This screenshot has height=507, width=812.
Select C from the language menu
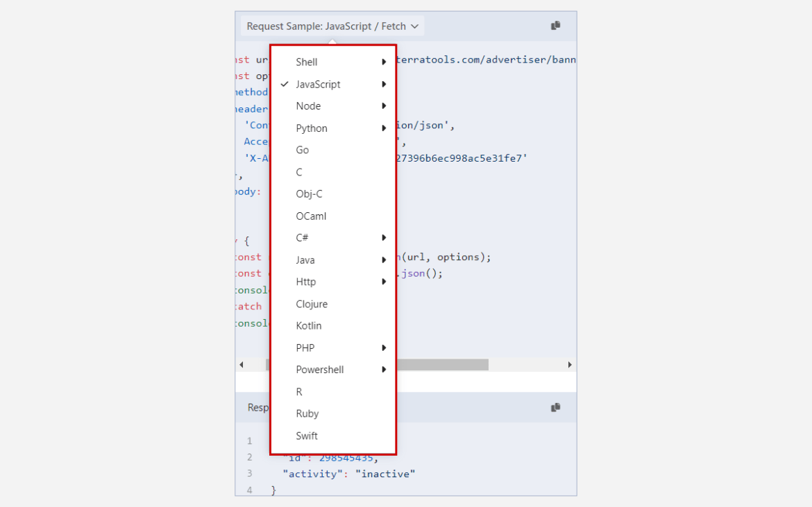point(298,172)
